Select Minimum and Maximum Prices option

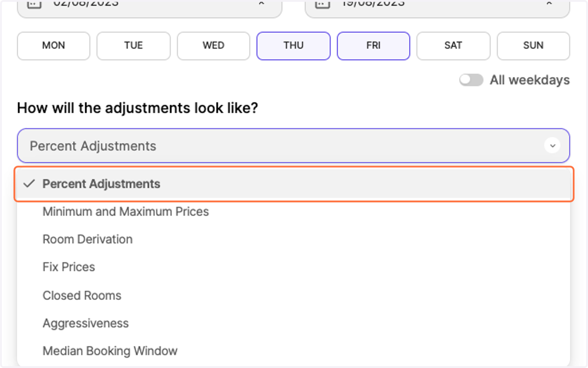point(294,212)
